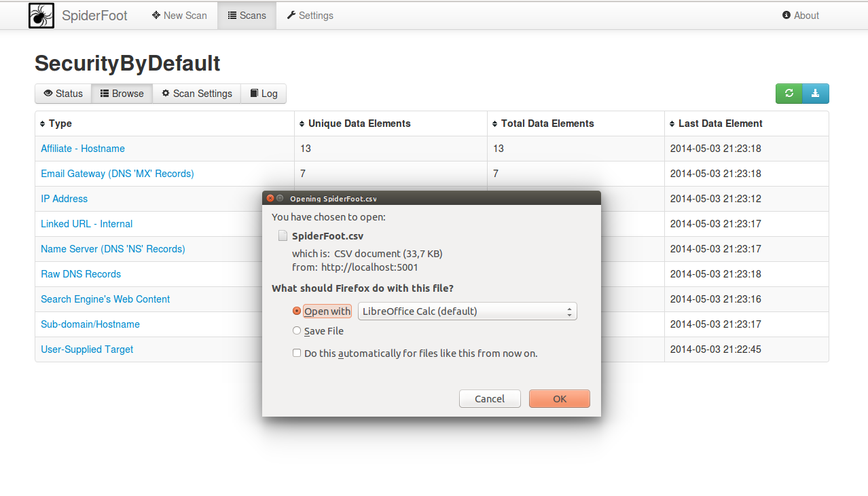Open the About page

pyautogui.click(x=801, y=16)
